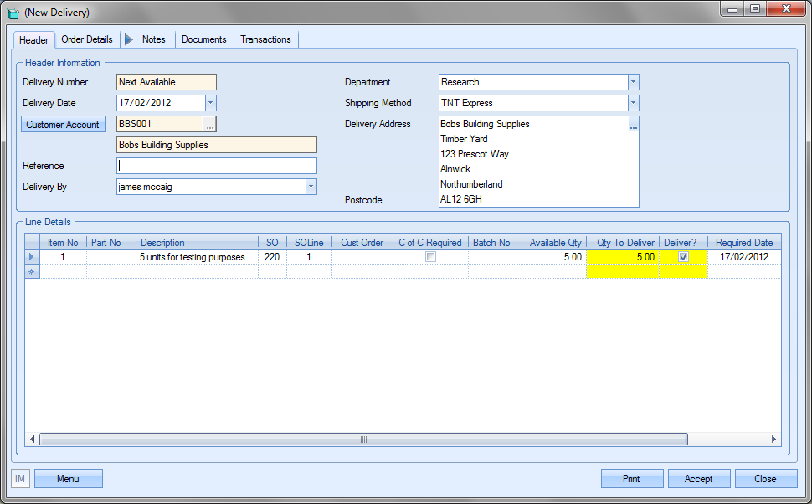812x504 pixels.
Task: Click into the Reference text field
Action: pyautogui.click(x=217, y=166)
